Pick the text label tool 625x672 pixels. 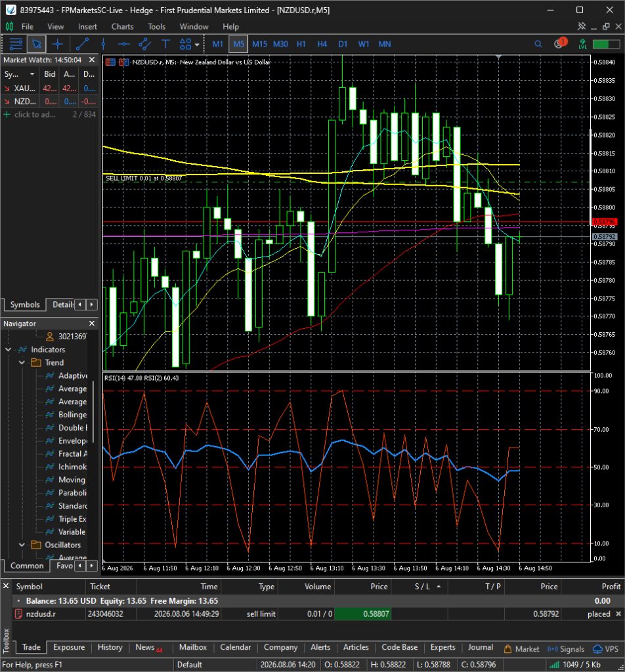coord(165,44)
